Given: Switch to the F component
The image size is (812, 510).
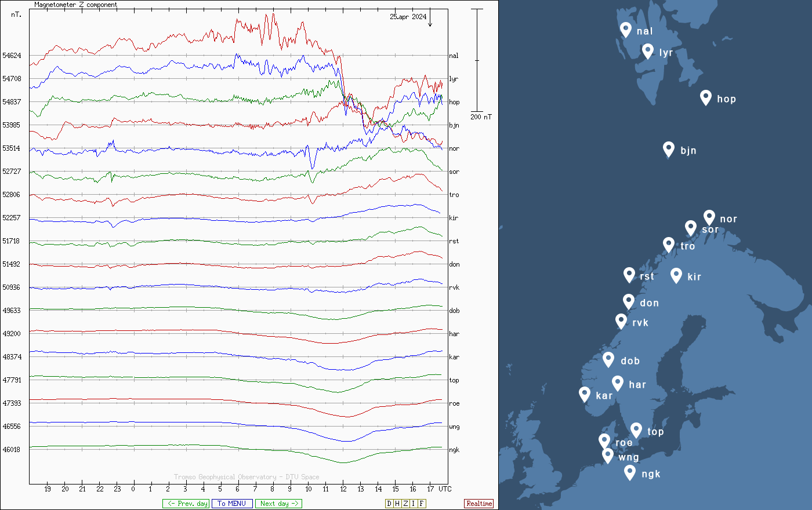Looking at the screenshot, I should click(422, 504).
